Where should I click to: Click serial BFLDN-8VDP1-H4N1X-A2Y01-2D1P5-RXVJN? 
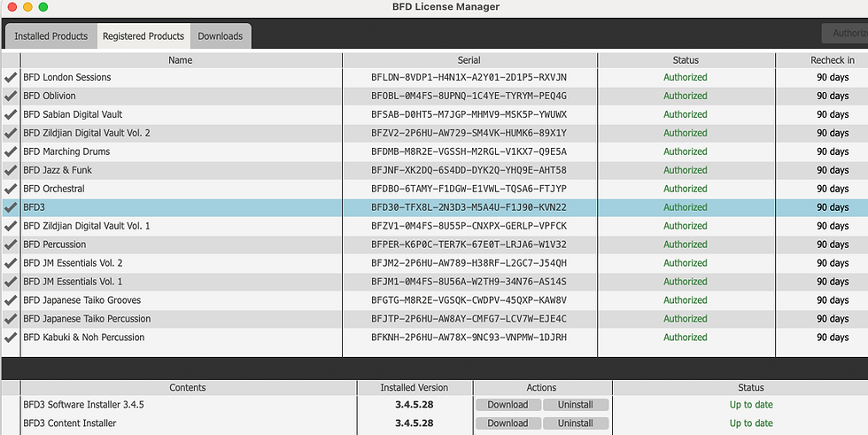(469, 77)
